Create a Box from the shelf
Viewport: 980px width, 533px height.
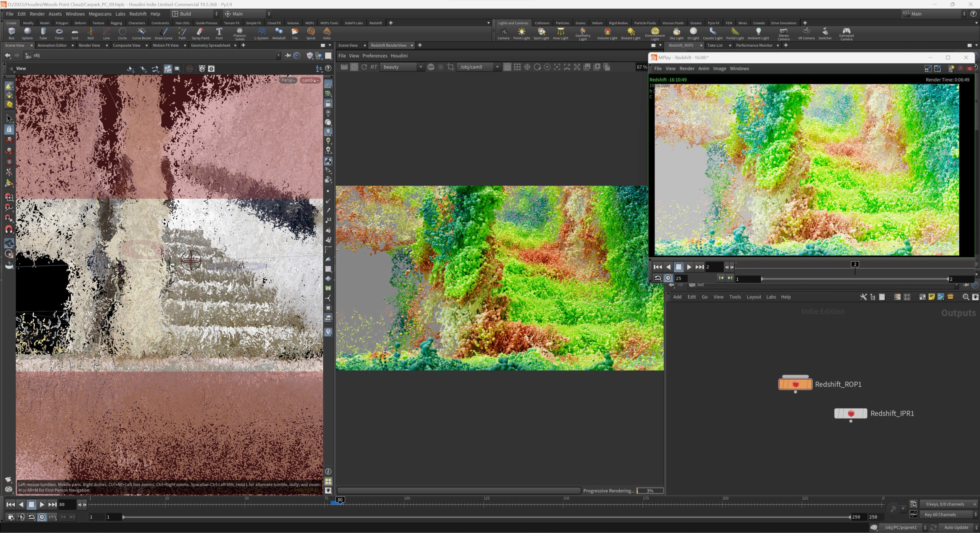11,33
